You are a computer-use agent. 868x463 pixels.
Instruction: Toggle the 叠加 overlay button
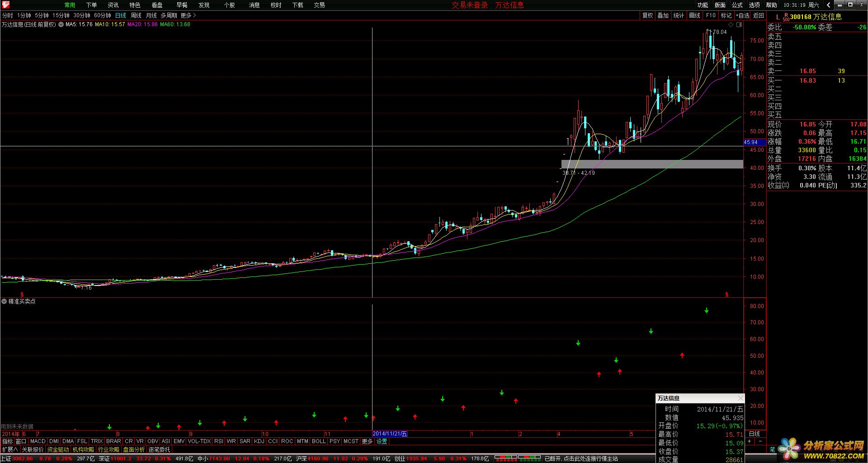663,15
